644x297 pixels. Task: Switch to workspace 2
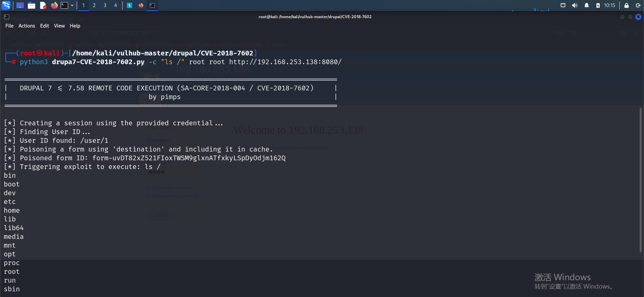[x=94, y=5]
